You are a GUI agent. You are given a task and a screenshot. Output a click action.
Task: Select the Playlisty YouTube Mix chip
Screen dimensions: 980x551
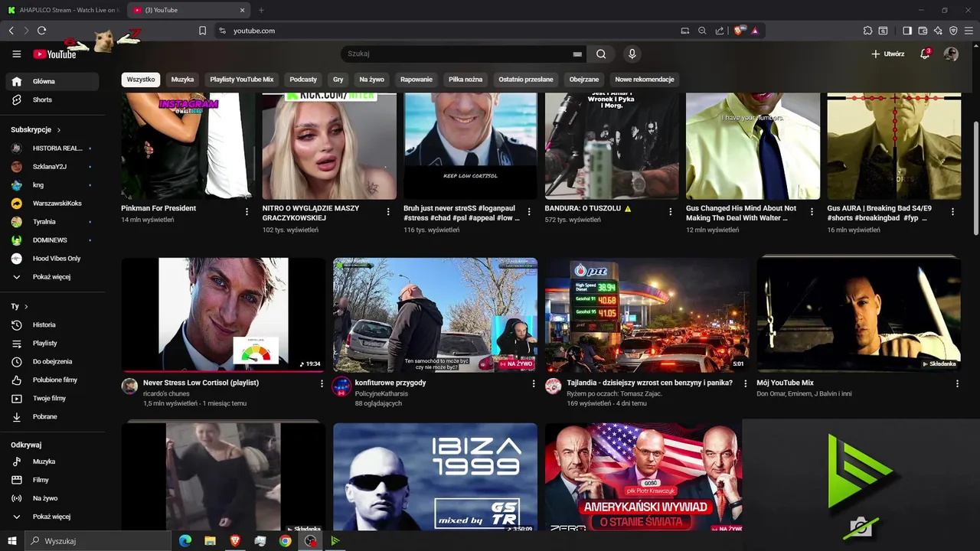[242, 80]
